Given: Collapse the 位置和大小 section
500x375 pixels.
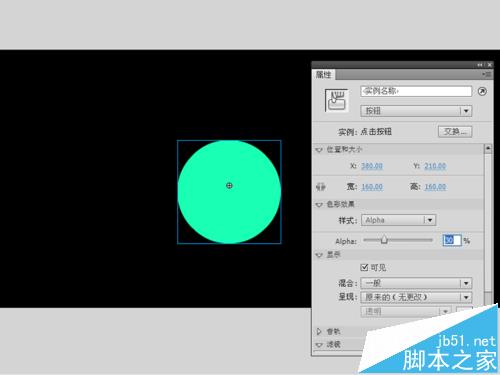Looking at the screenshot, I should click(x=319, y=150).
